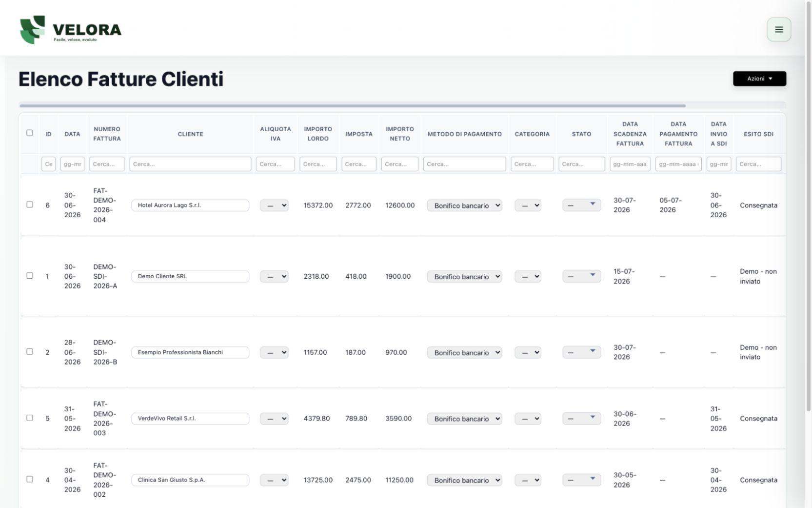Screen dimensions: 812x508
Task: Click Consegnata status in VerdeVivo row
Action: (x=758, y=419)
